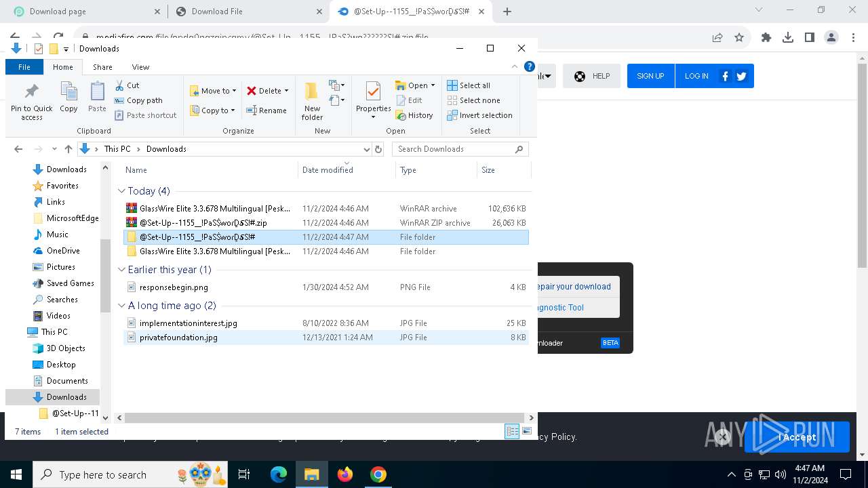This screenshot has height=488, width=868.
Task: Click the Repair your download link
Action: [574, 287]
